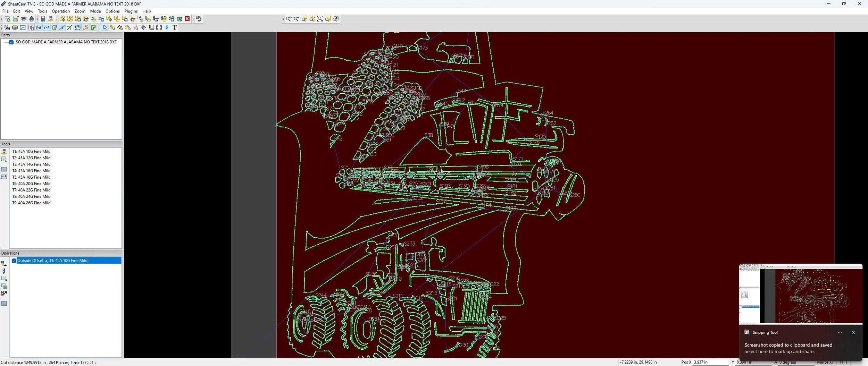Click the red X delete icon
Viewport: 868px width, 366px height.
187,19
